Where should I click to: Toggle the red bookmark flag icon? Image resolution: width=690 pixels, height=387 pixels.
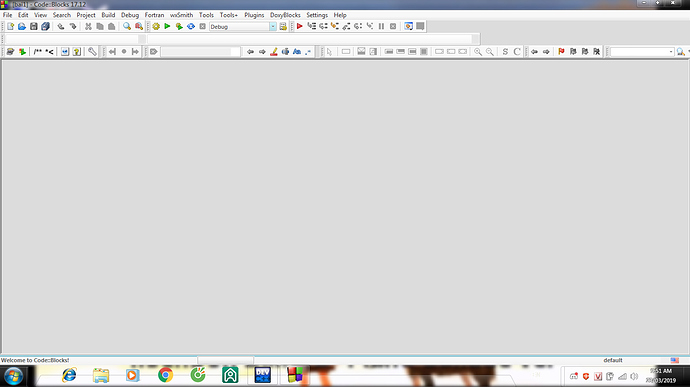561,52
